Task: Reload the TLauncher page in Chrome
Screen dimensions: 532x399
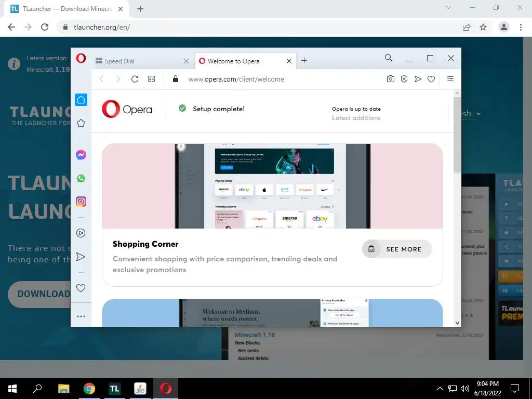Action: [45, 27]
